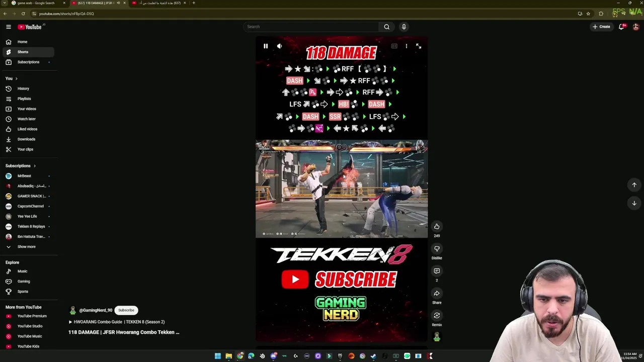The height and width of the screenshot is (362, 644).
Task: Expand the Short to fullscreen
Action: 419,46
